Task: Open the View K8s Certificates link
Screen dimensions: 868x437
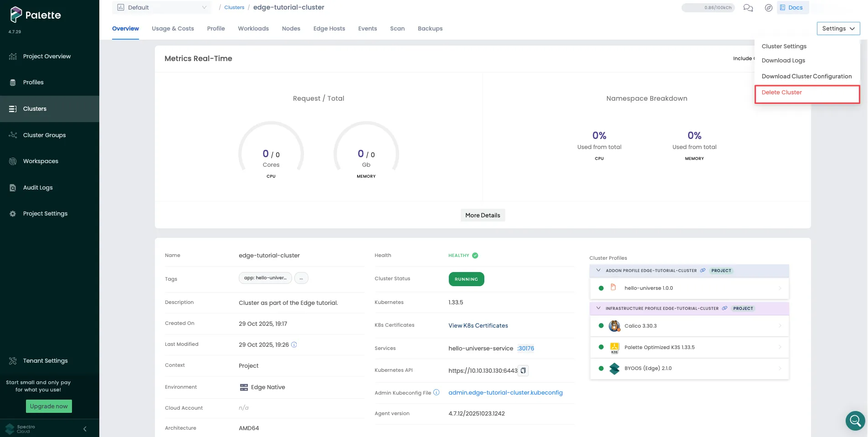Action: (x=478, y=325)
